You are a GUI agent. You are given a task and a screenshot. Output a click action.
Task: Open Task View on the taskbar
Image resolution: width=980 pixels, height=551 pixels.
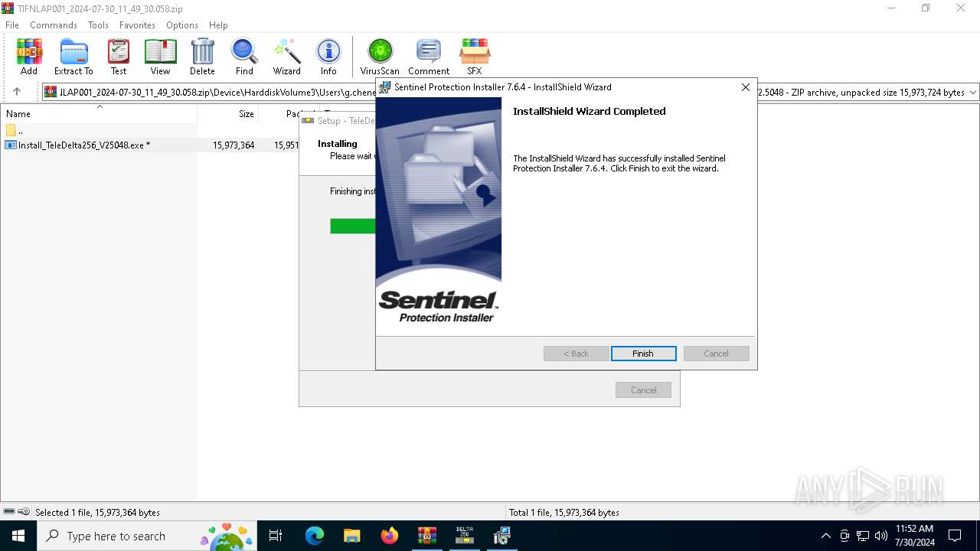(x=276, y=536)
